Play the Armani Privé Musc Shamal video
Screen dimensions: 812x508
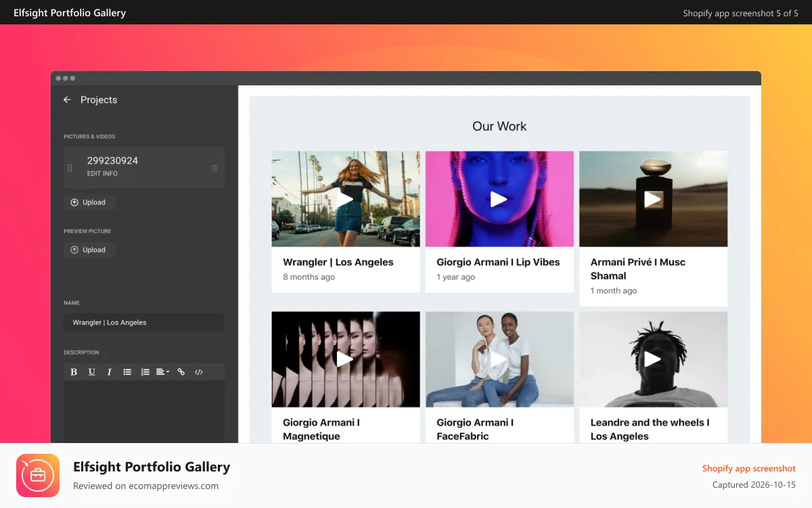click(653, 199)
